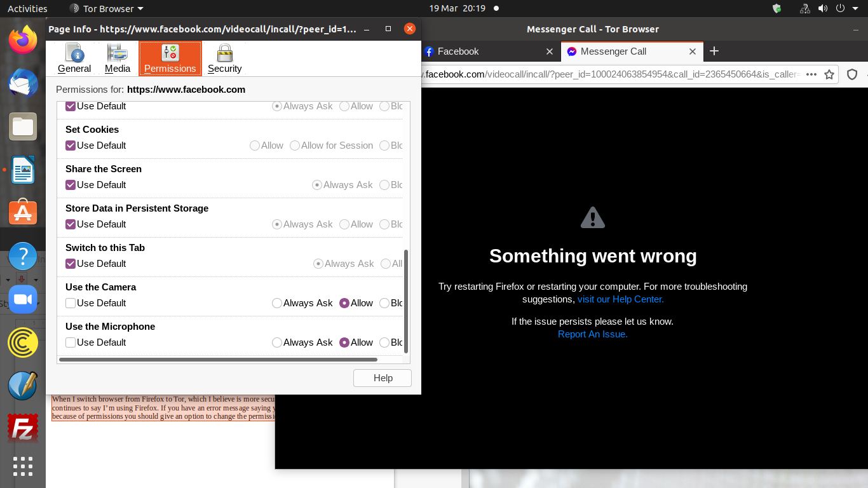Screen dimensions: 868x488
Task: Select Always Ask for Share the Screen
Action: tap(317, 185)
